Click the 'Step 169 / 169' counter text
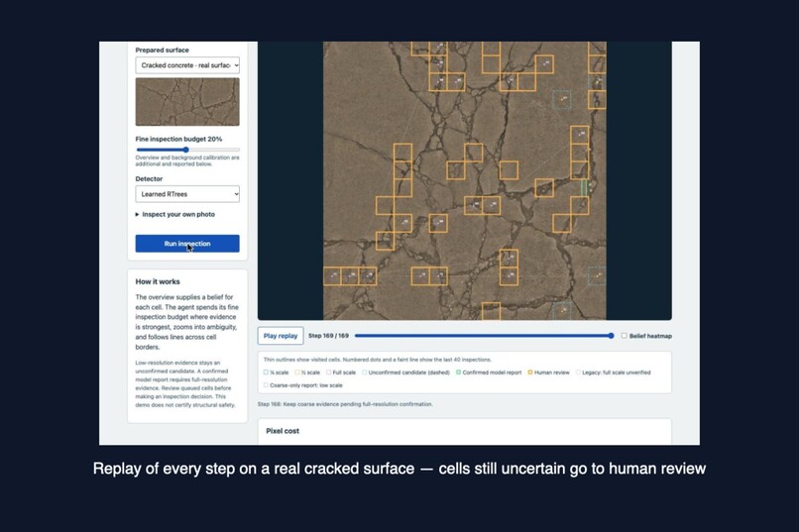This screenshot has width=799, height=532. [328, 336]
